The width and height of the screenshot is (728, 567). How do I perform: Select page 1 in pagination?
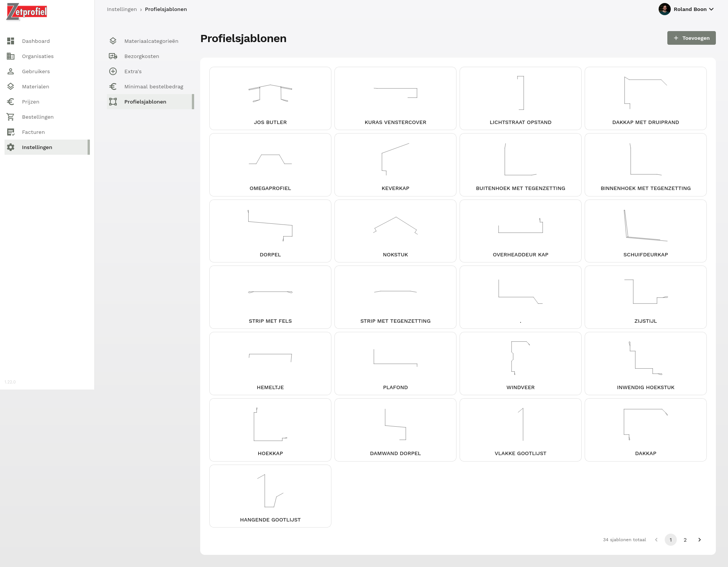click(671, 540)
